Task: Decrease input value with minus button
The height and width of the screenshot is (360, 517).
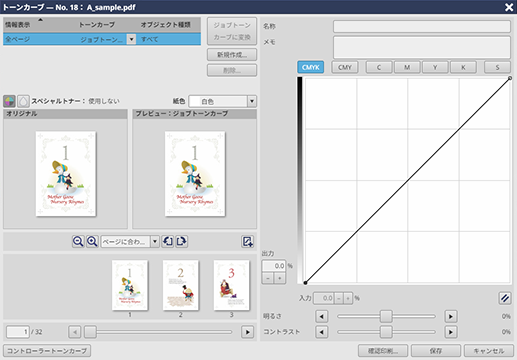Action: tap(339, 298)
